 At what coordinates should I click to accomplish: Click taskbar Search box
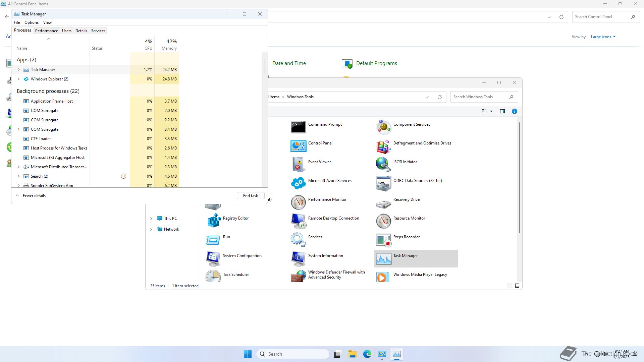(292, 354)
